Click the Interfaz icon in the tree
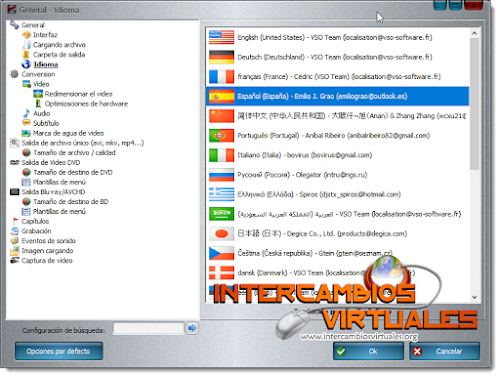 pyautogui.click(x=26, y=35)
